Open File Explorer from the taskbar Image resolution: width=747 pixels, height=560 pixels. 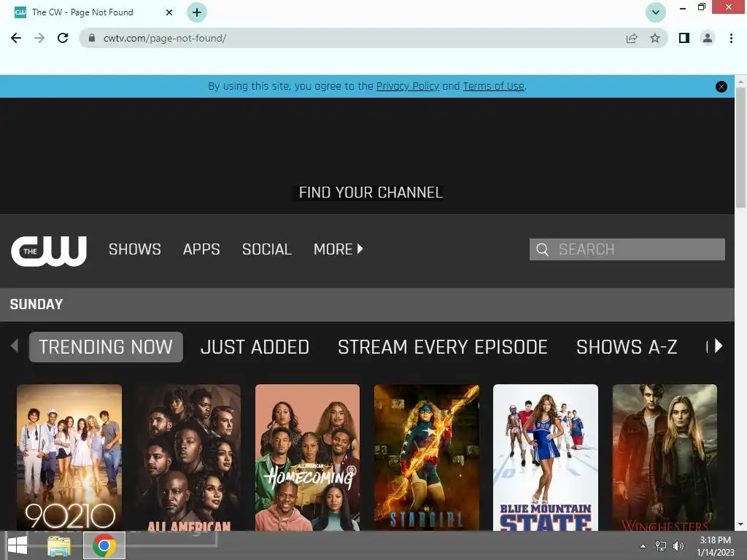point(58,545)
